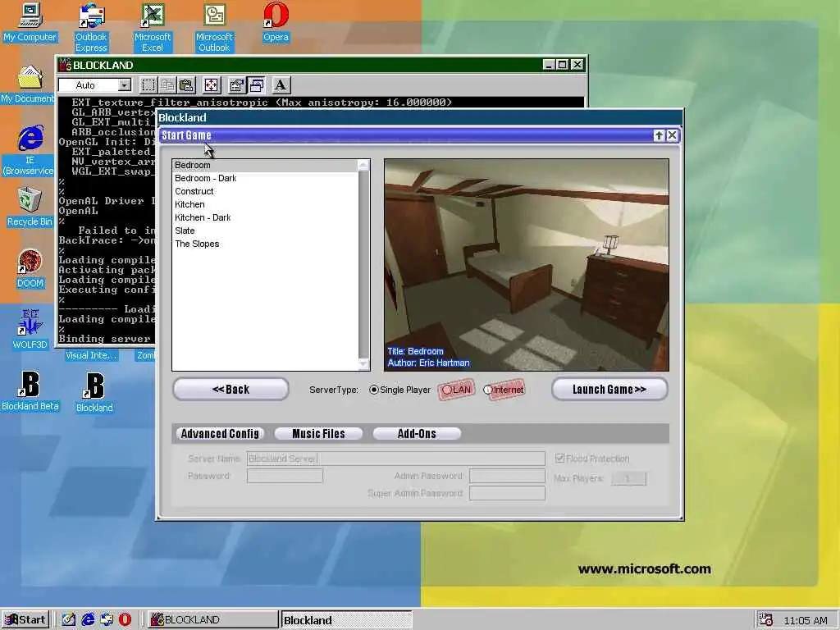
Task: Select The Slopes map
Action: pos(265,244)
